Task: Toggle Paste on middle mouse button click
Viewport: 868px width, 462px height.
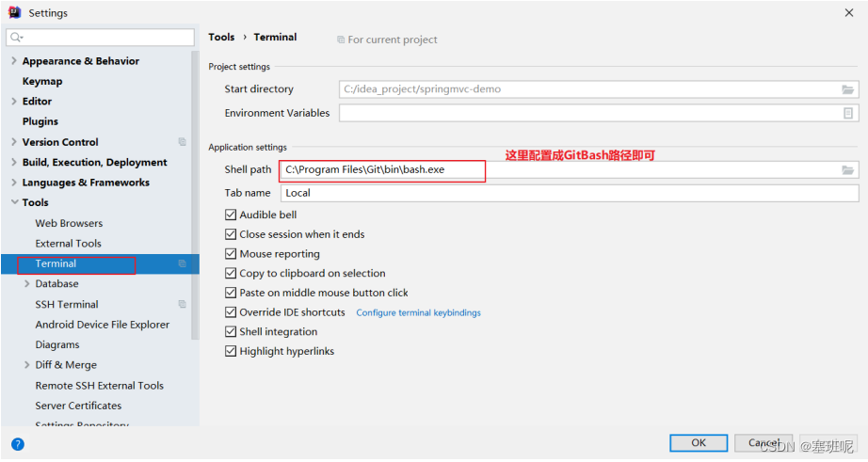Action: (x=231, y=293)
